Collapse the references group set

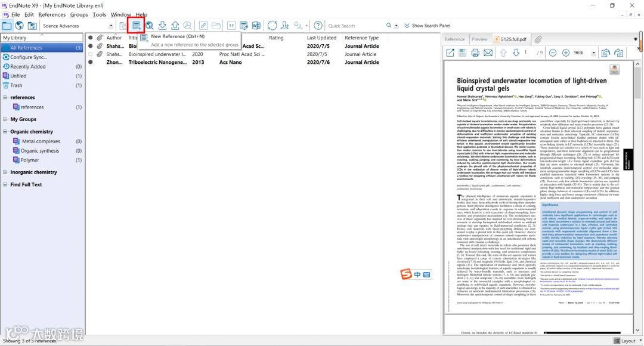coord(5,97)
